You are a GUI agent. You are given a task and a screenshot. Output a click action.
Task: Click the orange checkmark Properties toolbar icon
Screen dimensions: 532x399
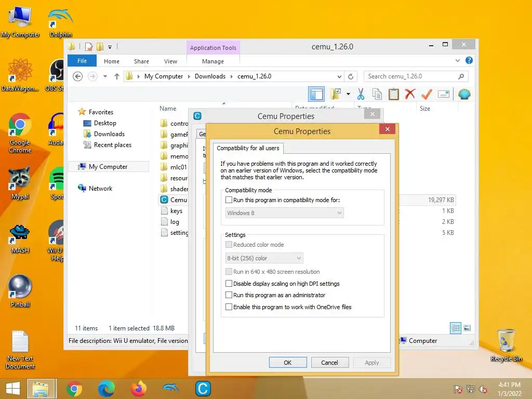[427, 94]
